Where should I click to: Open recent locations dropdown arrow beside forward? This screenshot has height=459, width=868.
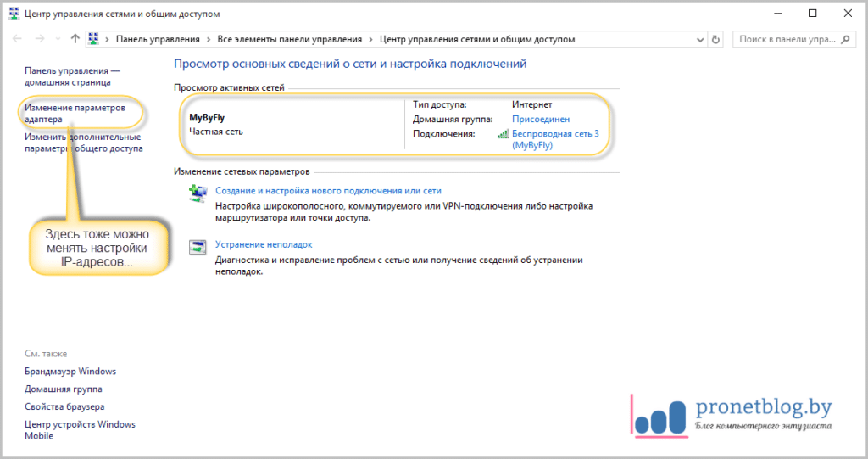pos(58,39)
